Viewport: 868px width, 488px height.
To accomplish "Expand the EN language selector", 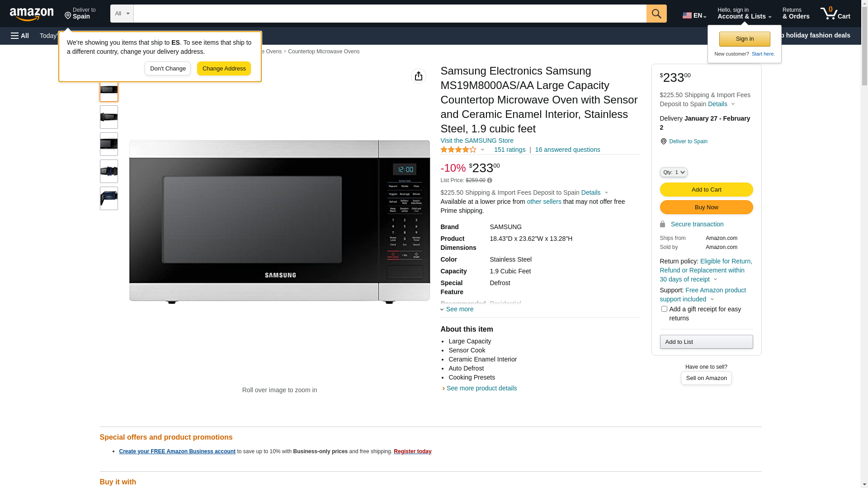I will click(x=694, y=15).
